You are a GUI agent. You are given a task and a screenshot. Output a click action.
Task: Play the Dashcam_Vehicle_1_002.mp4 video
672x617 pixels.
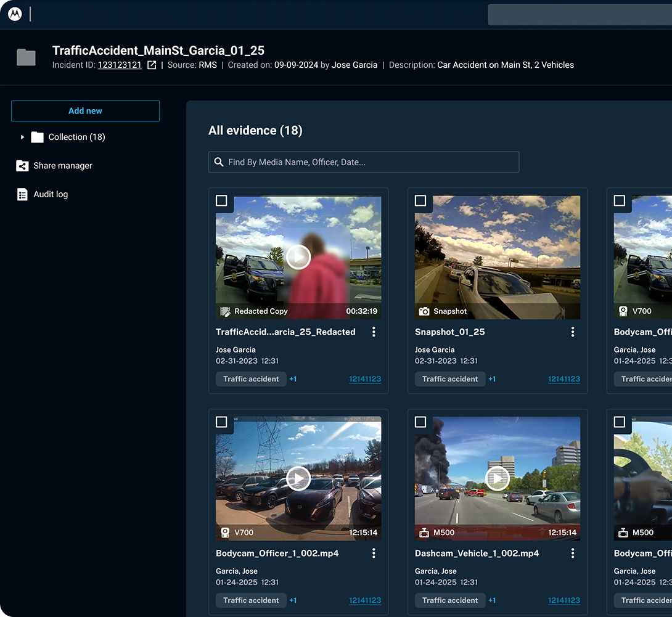pos(497,478)
